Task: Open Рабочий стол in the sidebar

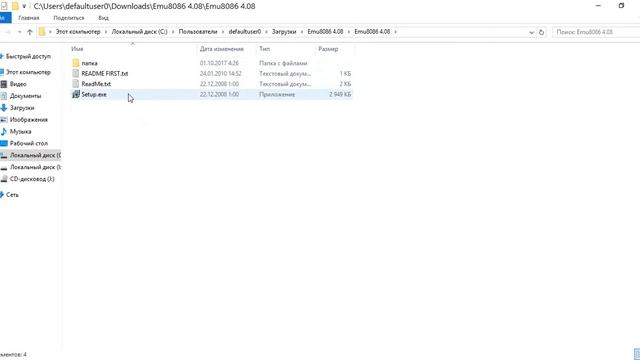Action: coord(29,143)
